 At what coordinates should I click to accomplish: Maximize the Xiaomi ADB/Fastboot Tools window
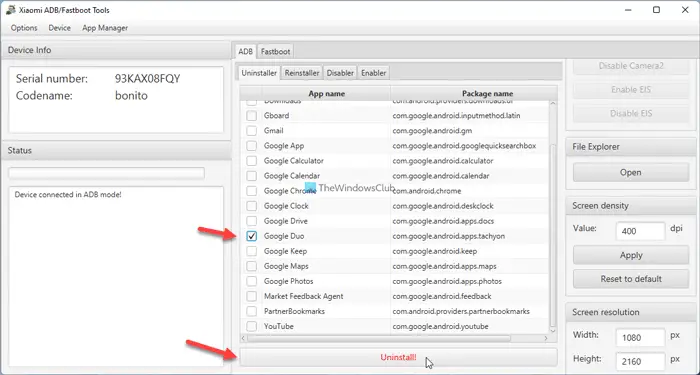[x=656, y=10]
